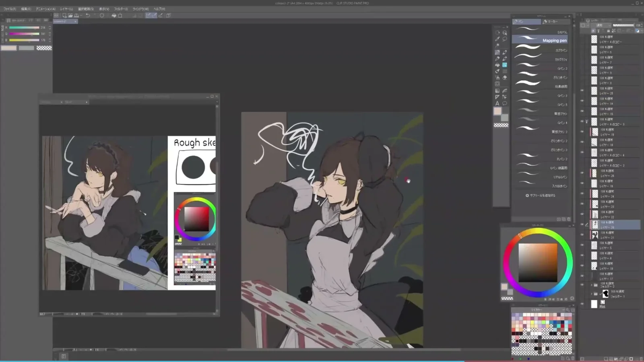Toggle visibility of レイヤー 21

[x=582, y=235]
